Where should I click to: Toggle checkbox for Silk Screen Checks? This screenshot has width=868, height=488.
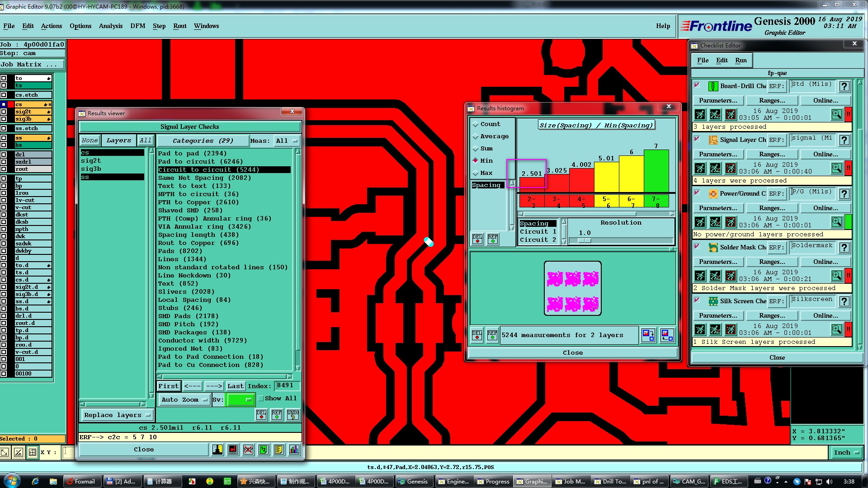point(697,300)
